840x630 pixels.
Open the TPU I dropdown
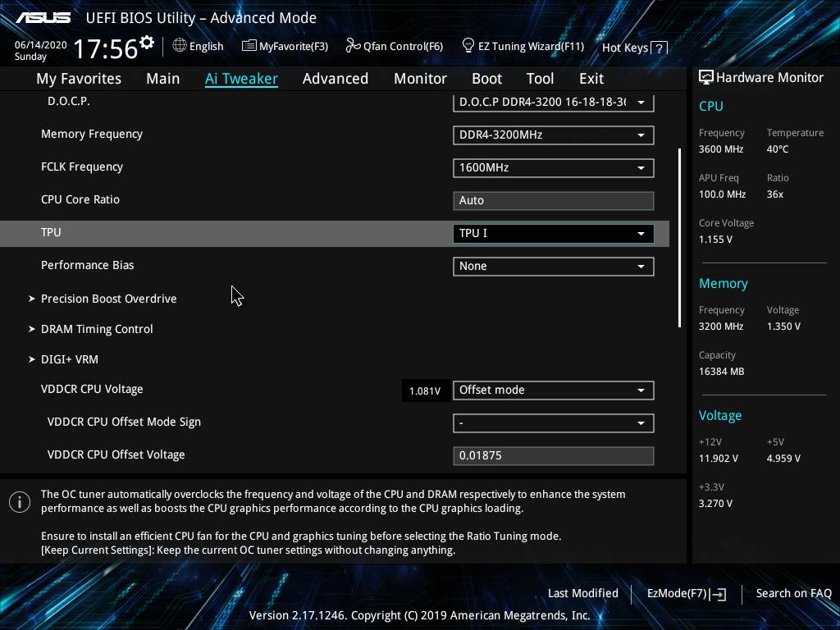[554, 234]
